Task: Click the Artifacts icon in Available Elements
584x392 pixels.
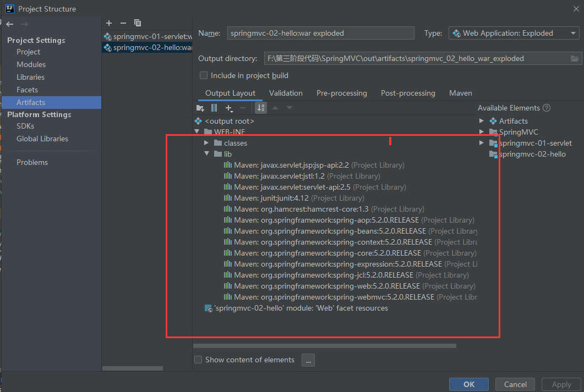Action: point(493,122)
